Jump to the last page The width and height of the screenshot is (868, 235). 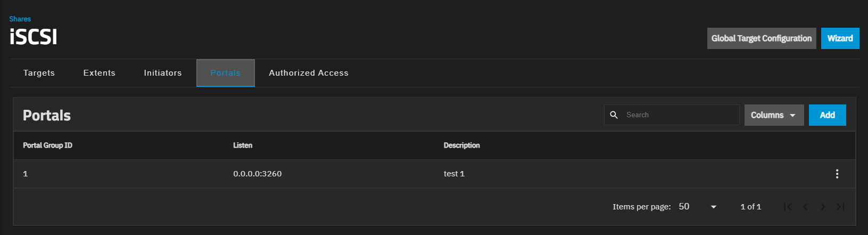coord(840,207)
